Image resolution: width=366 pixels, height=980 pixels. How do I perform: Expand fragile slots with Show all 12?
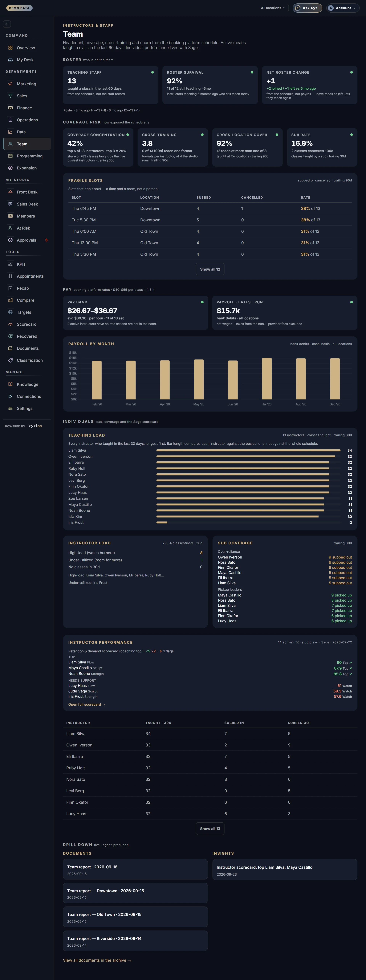[x=210, y=269]
